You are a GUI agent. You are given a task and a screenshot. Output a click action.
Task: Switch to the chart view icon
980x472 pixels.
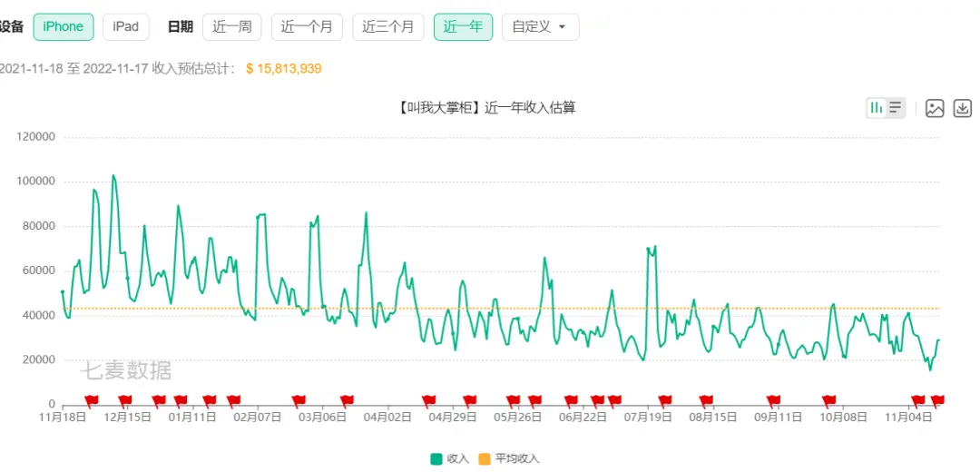877,108
